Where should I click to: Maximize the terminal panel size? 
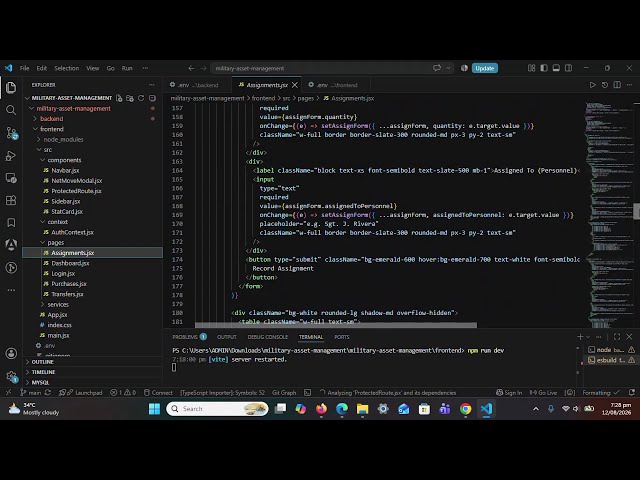617,337
